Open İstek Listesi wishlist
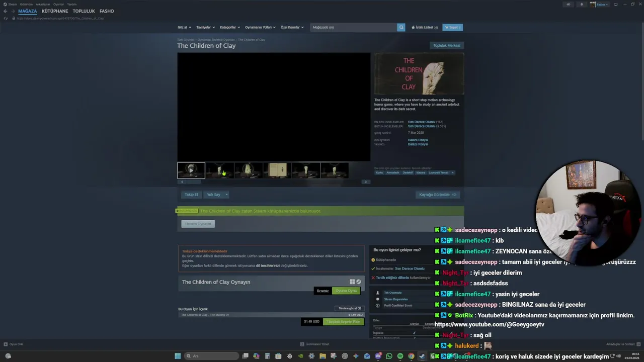Screen dimensions: 644x362 [425, 27]
